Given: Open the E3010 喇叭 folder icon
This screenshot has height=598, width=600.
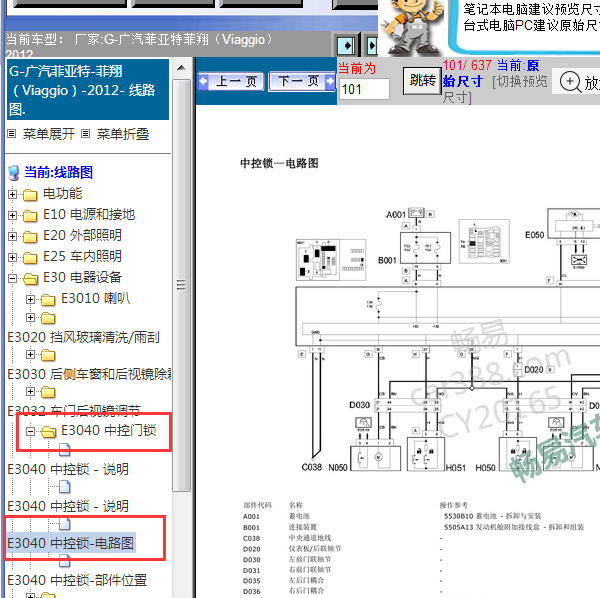Looking at the screenshot, I should (48, 300).
